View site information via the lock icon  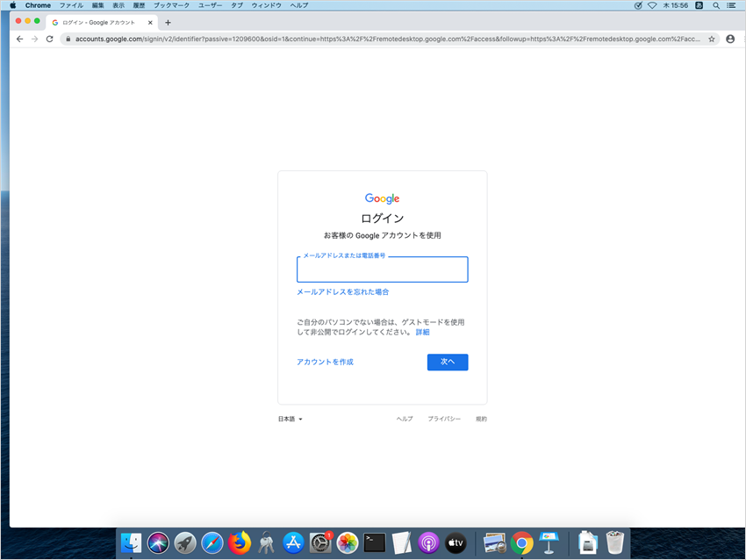tap(68, 39)
